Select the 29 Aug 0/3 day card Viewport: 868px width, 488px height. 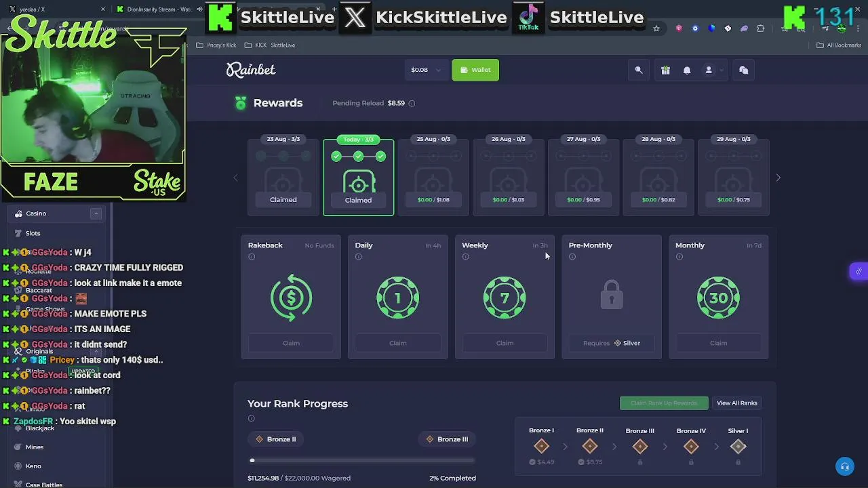[x=733, y=176]
